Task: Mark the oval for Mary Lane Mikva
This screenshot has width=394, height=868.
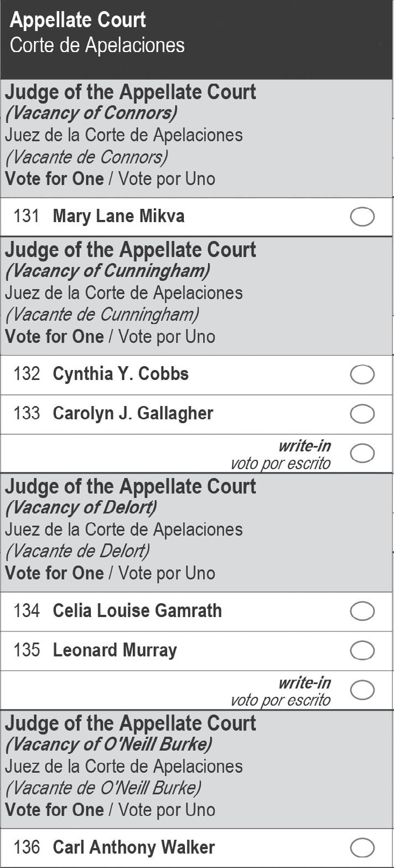Action: (362, 217)
